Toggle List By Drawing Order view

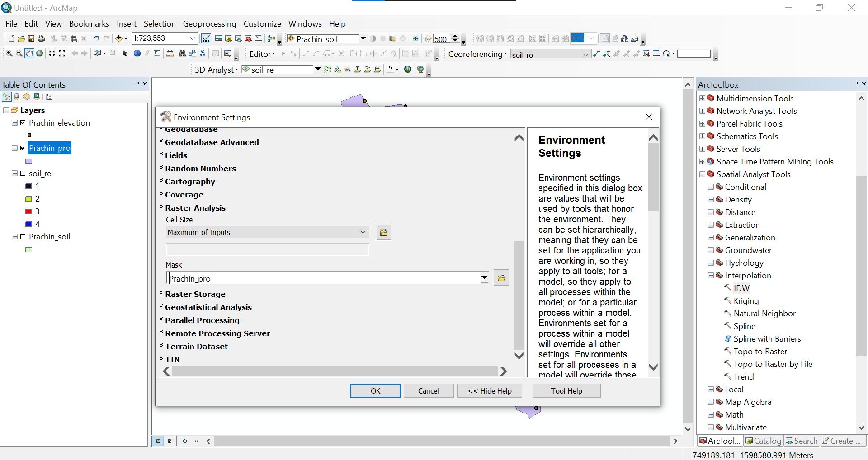(x=7, y=96)
